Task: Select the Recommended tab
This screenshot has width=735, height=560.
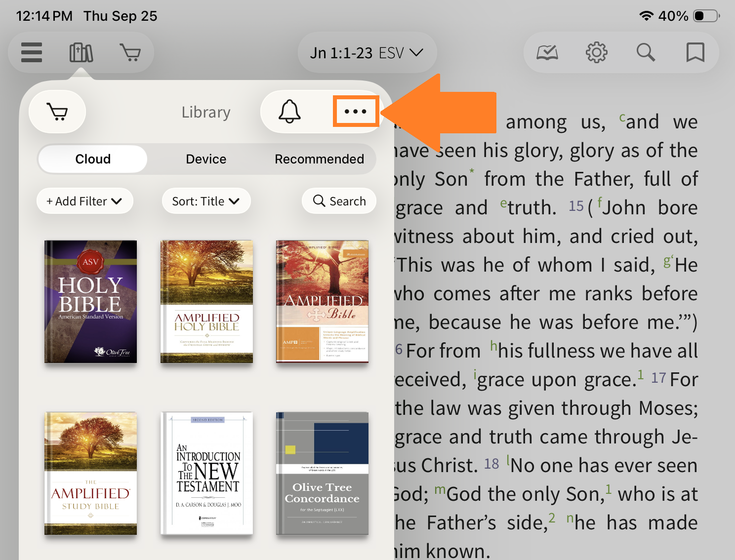Action: point(319,159)
